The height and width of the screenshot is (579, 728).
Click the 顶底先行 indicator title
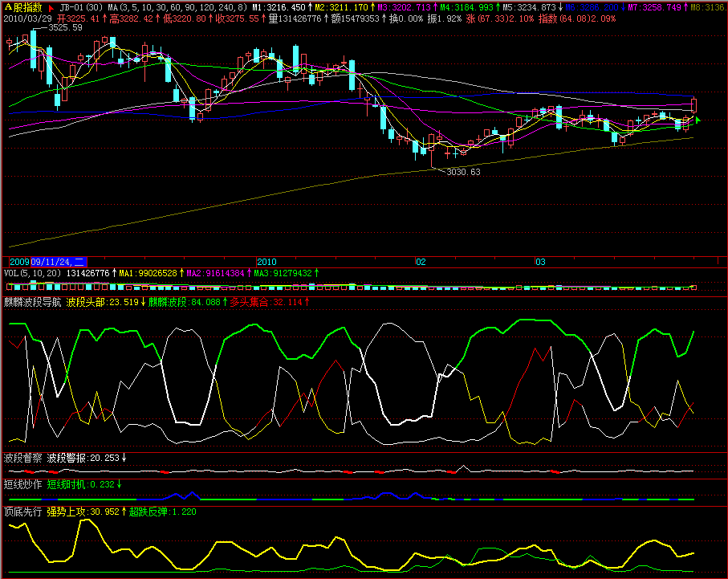(x=22, y=512)
